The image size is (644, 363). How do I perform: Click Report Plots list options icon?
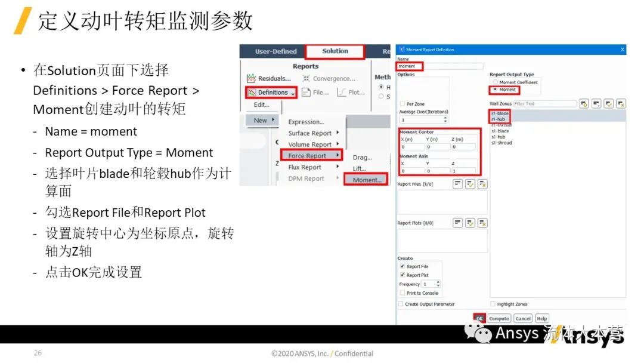coord(457,223)
